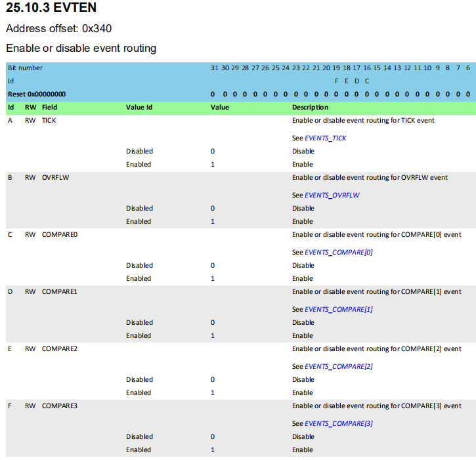476x460 pixels.
Task: Click Id letter D in COMPARE1 row
Action: pyautogui.click(x=10, y=291)
